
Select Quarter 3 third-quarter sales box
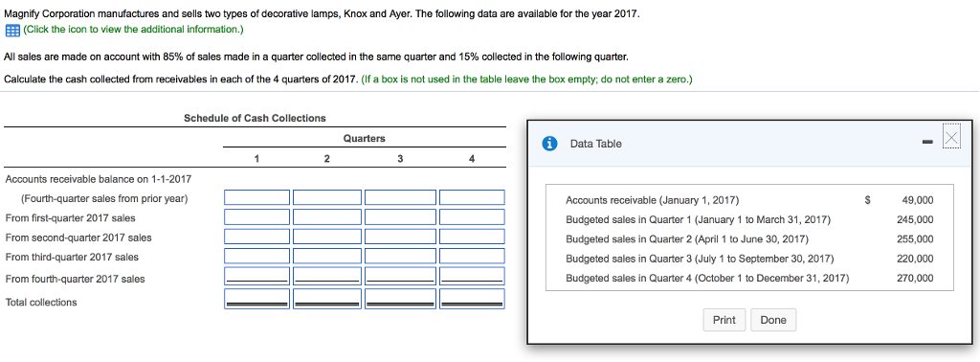400,256
